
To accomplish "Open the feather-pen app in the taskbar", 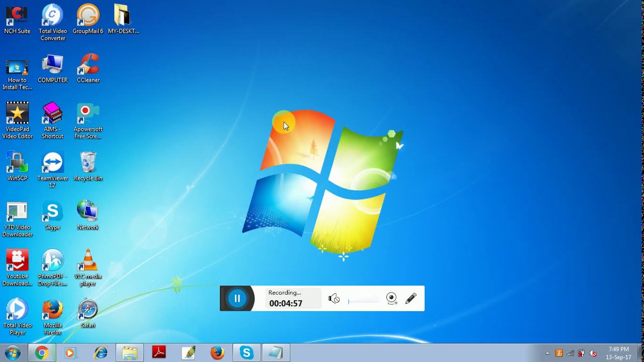I will coord(189,353).
